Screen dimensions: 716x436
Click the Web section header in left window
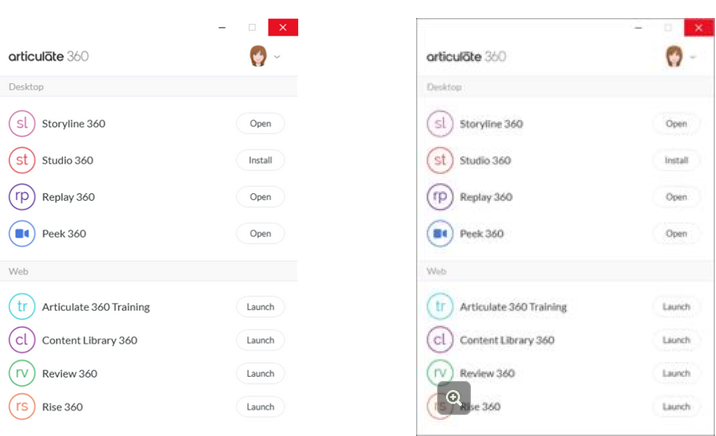coord(148,271)
